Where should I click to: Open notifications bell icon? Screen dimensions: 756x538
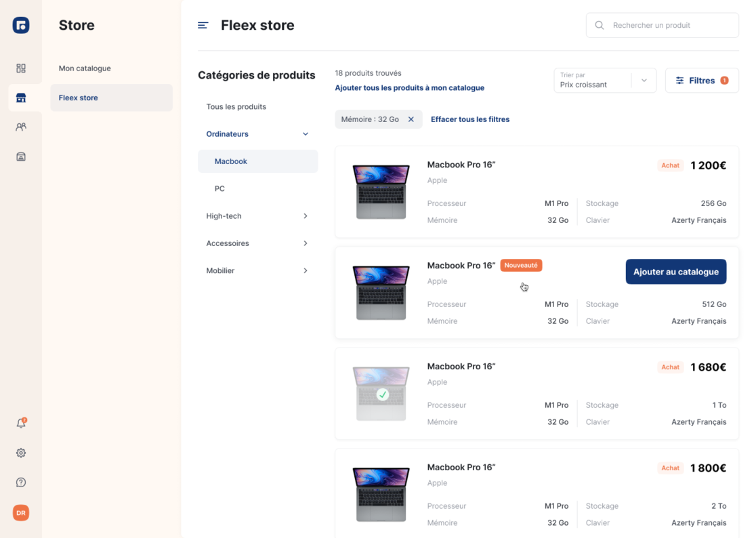point(21,423)
